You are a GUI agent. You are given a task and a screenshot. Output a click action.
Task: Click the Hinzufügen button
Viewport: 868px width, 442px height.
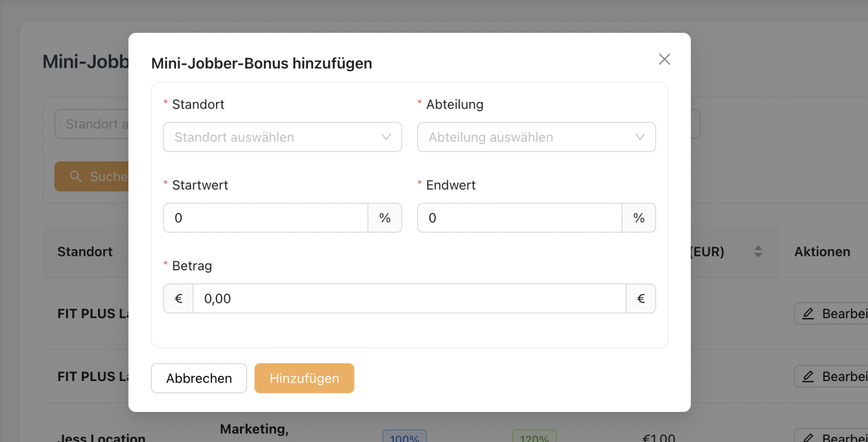pos(304,378)
